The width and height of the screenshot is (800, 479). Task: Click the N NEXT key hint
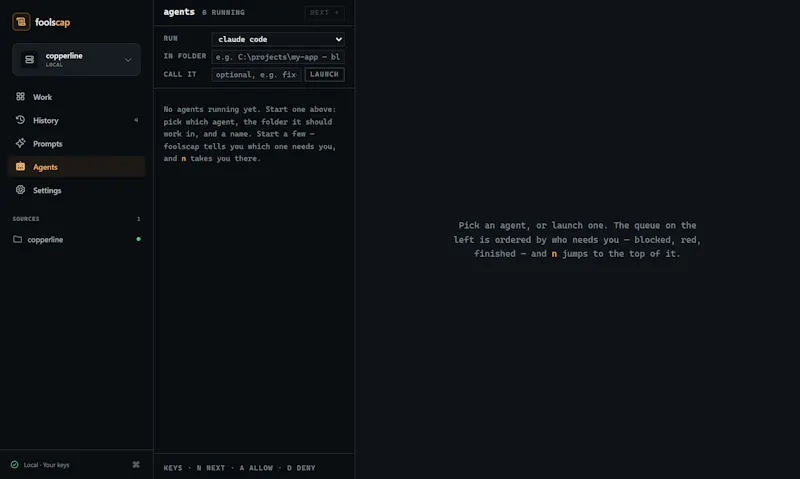[x=211, y=468]
